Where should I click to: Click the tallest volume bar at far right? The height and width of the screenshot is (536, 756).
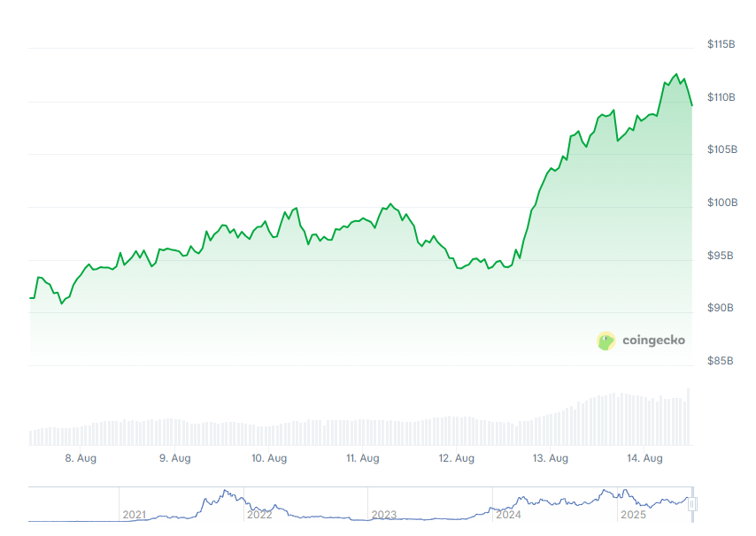(x=689, y=417)
